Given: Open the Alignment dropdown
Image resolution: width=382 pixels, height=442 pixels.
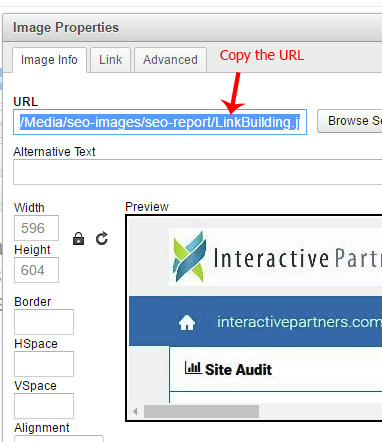Looking at the screenshot, I should (x=59, y=439).
